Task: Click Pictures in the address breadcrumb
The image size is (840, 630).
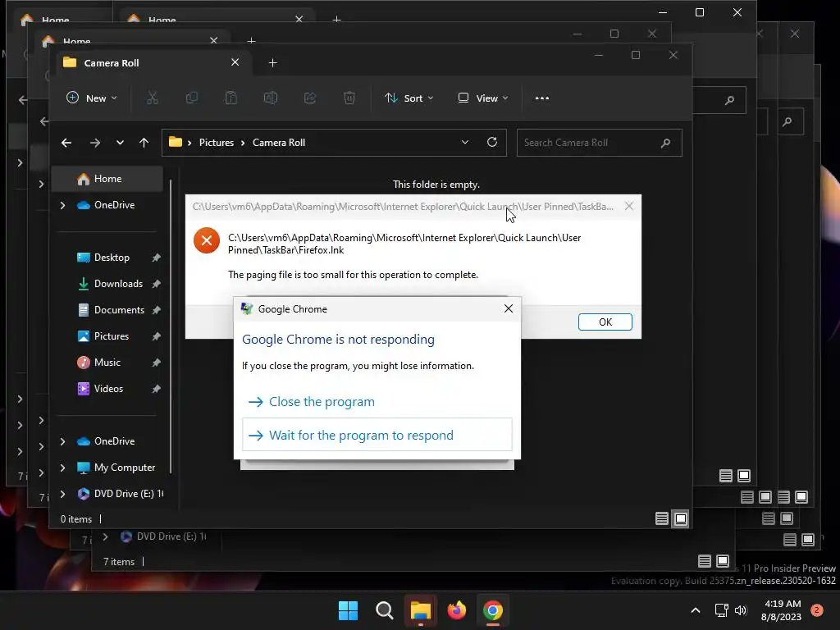Action: tap(217, 143)
